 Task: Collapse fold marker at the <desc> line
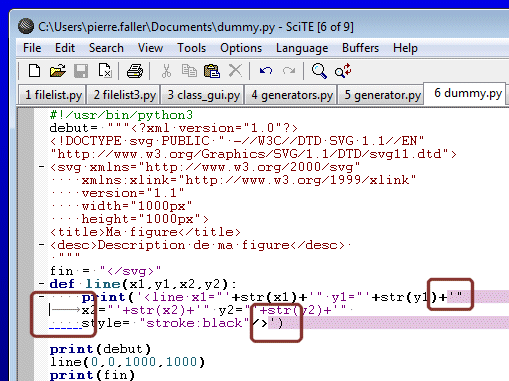tap(41, 245)
